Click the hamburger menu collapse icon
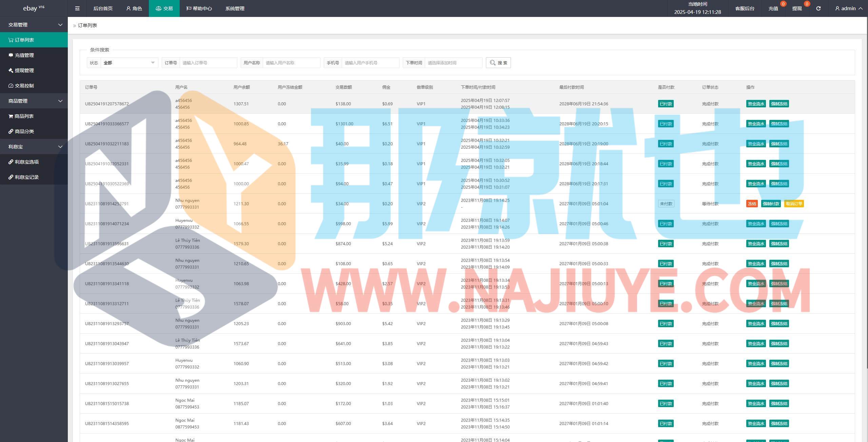 point(77,8)
